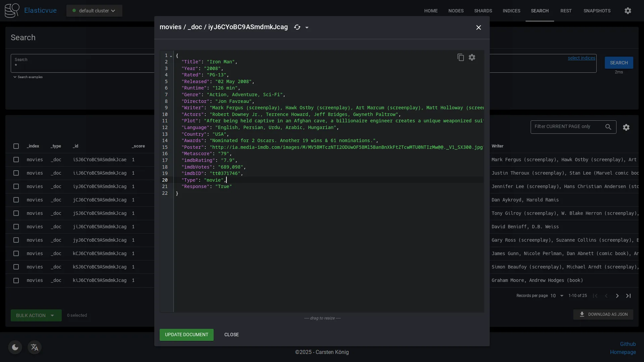Copy the document JSON to clipboard
644x362 pixels.
click(460, 57)
